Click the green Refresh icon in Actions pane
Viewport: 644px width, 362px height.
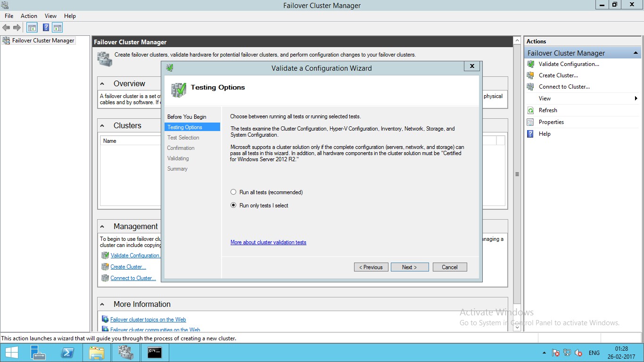[530, 110]
